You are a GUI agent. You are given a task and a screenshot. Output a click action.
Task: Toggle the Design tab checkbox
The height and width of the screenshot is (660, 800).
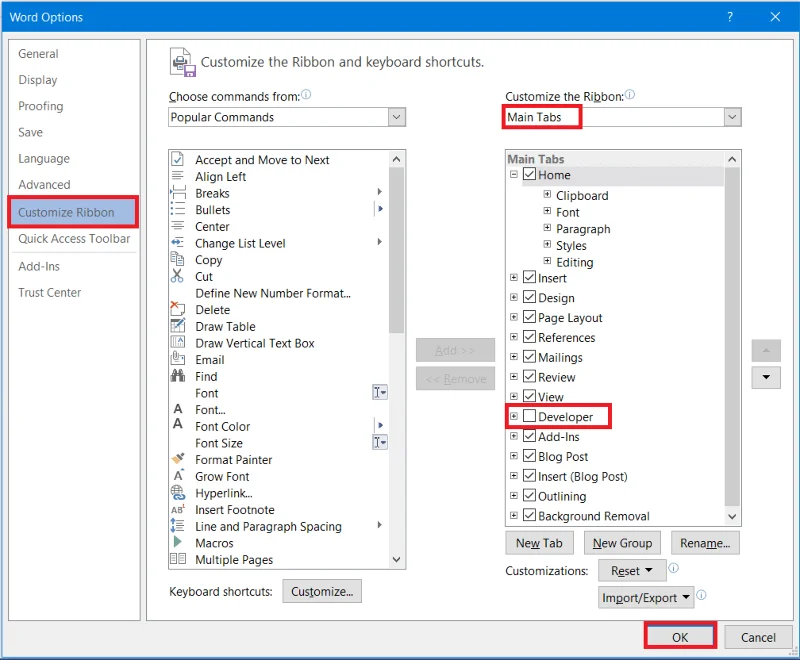pyautogui.click(x=530, y=297)
